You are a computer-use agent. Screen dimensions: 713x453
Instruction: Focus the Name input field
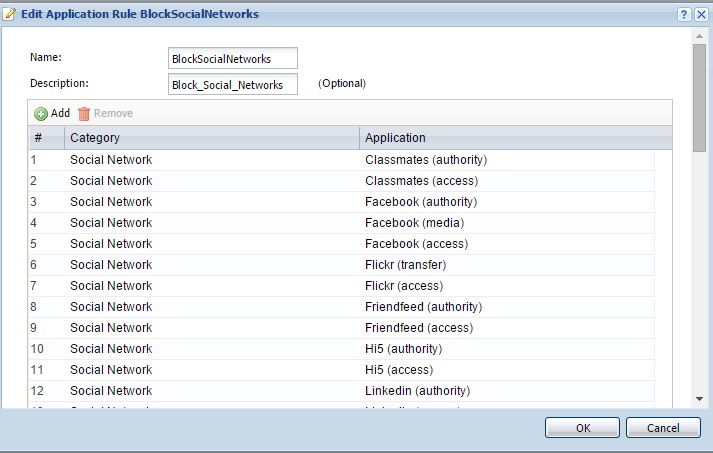(233, 59)
